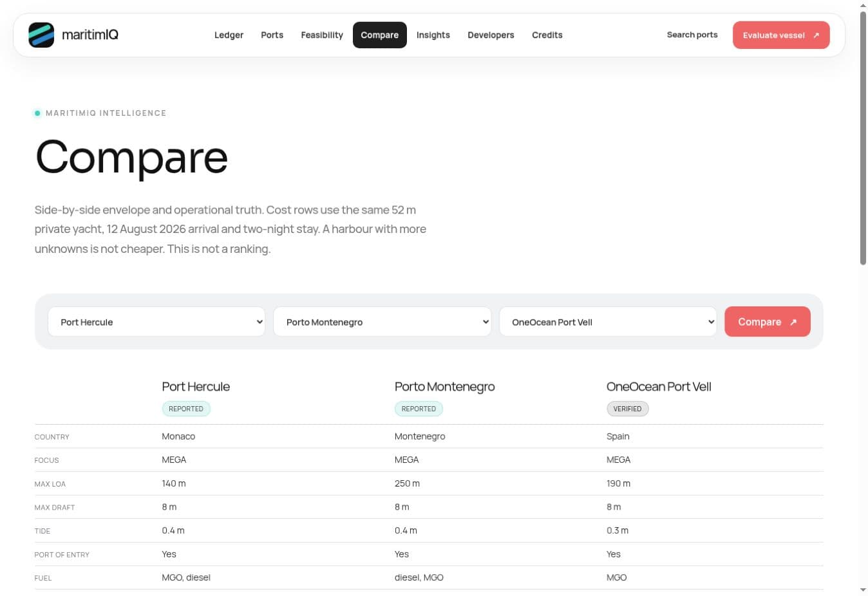Screen dimensions: 868x596
Task: Open the OneOcean Port Vell dropdown
Action: point(608,322)
